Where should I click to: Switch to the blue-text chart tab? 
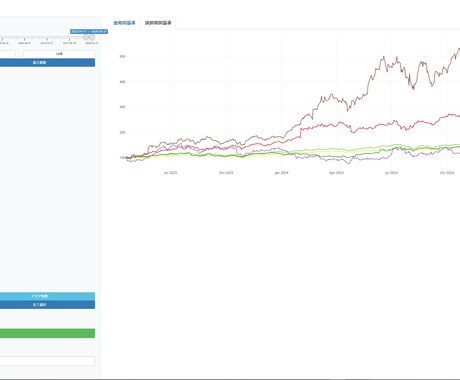(124, 23)
